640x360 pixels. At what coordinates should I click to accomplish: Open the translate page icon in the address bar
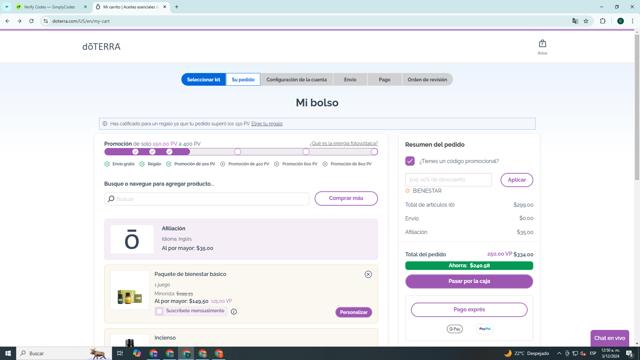[575, 21]
